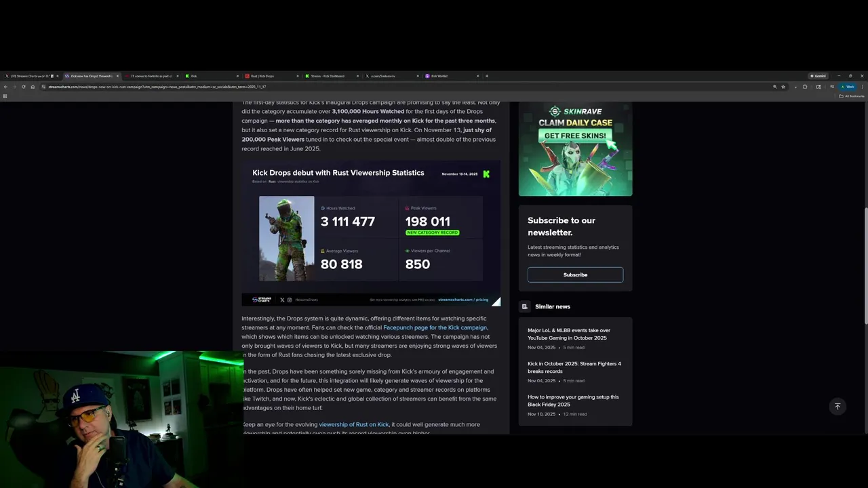Click the 80 818 average viewers value
The image size is (868, 488).
click(x=341, y=264)
